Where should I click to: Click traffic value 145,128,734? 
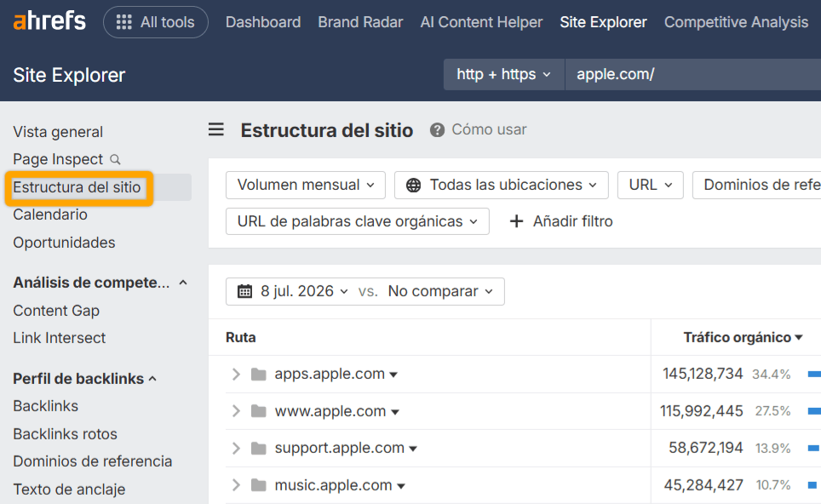pyautogui.click(x=703, y=374)
